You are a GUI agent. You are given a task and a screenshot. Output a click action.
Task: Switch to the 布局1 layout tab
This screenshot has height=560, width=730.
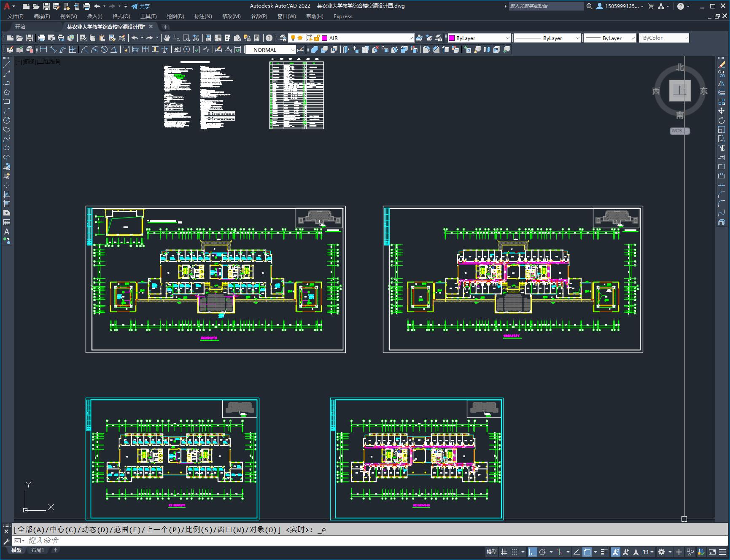(38, 550)
